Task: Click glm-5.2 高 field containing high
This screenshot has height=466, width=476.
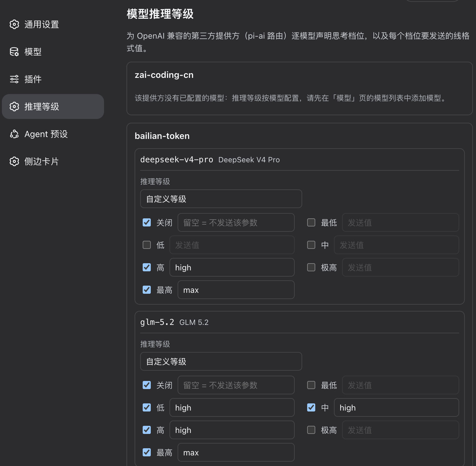Action: [232, 430]
